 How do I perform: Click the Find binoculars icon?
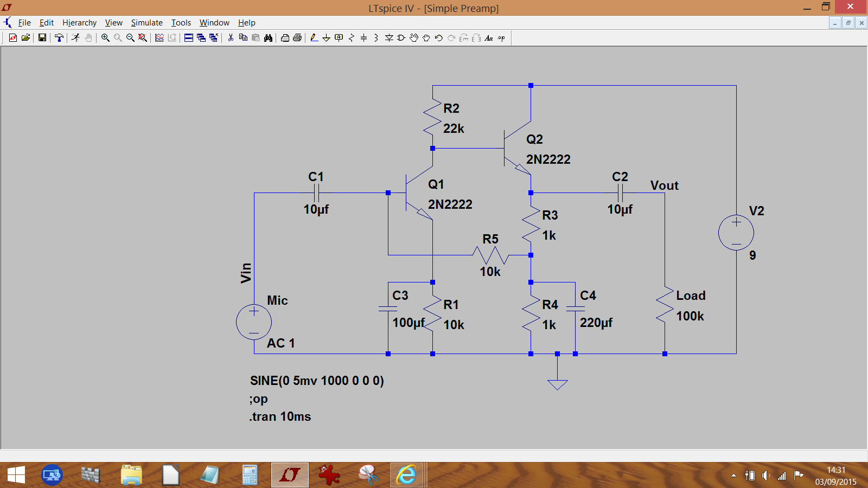coord(268,38)
